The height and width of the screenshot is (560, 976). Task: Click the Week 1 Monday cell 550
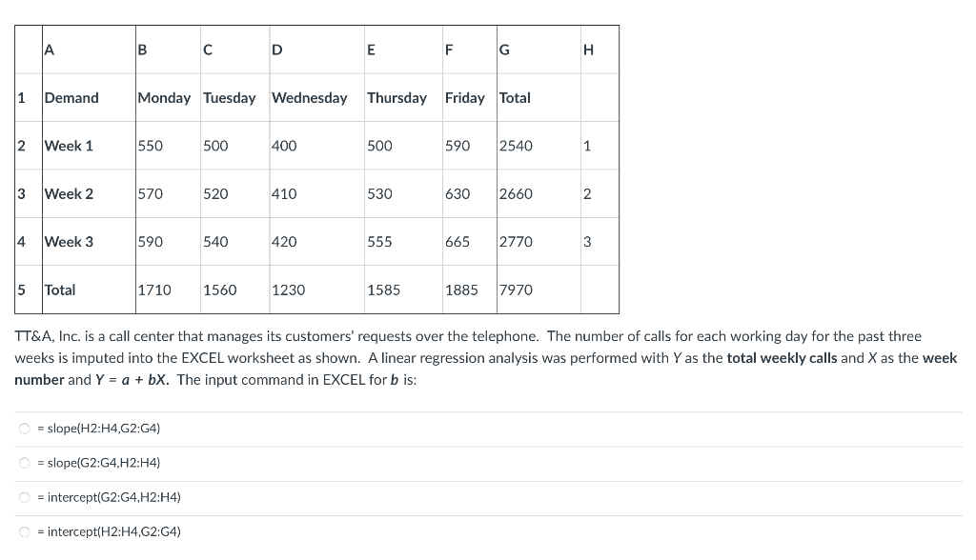tap(168, 146)
